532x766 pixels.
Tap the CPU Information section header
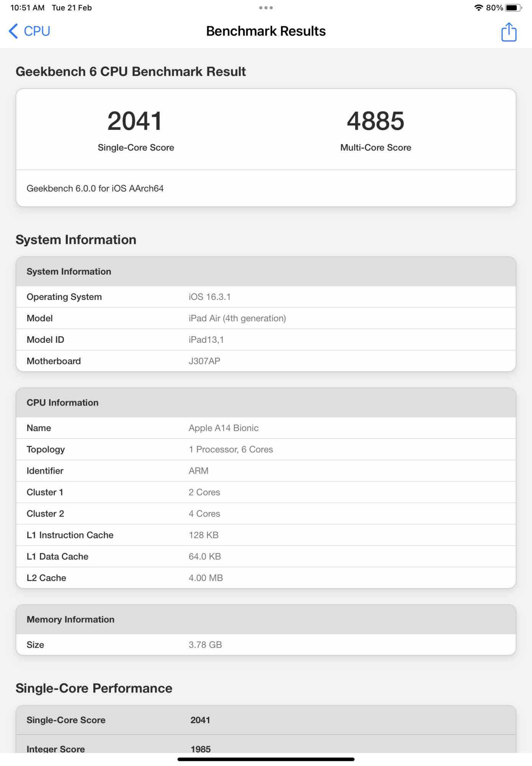click(62, 403)
